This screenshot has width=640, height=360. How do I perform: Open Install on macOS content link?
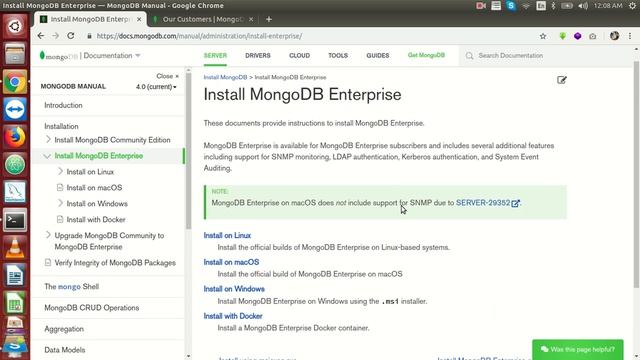(231, 262)
